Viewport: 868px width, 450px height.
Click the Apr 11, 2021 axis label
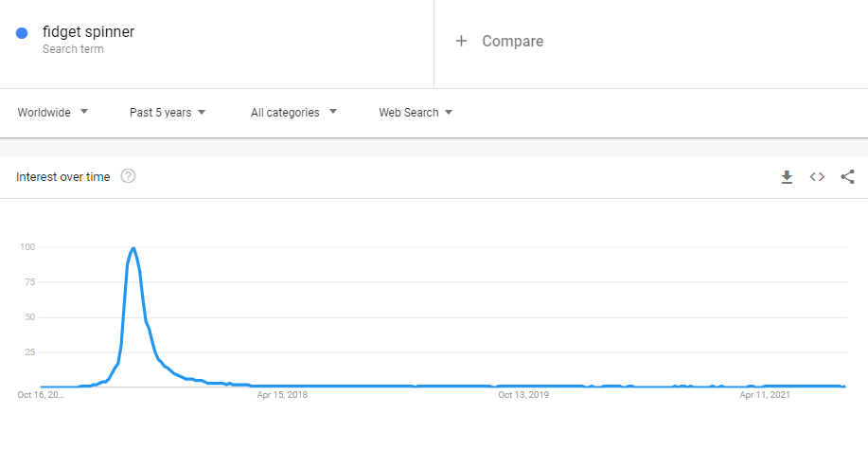(x=765, y=395)
